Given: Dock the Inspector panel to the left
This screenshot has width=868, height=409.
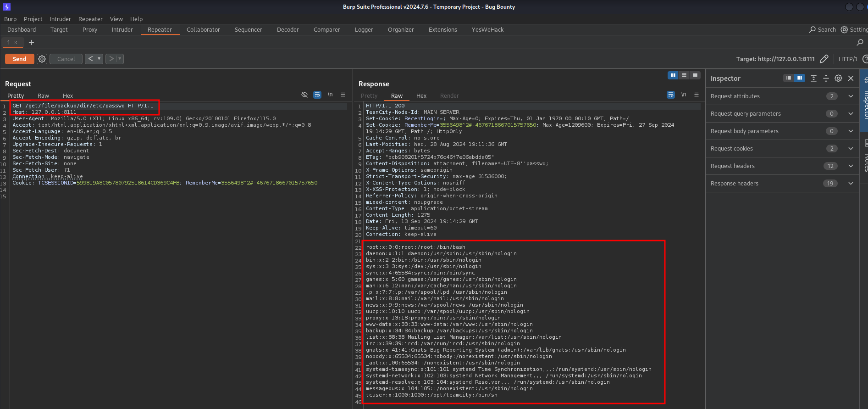Looking at the screenshot, I should (788, 78).
